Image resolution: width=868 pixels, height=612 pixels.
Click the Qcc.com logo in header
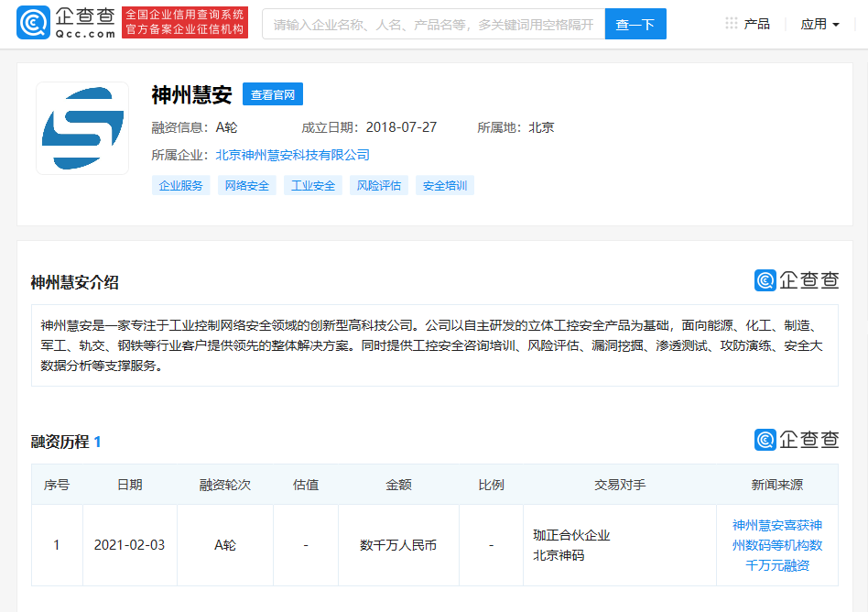coord(66,23)
